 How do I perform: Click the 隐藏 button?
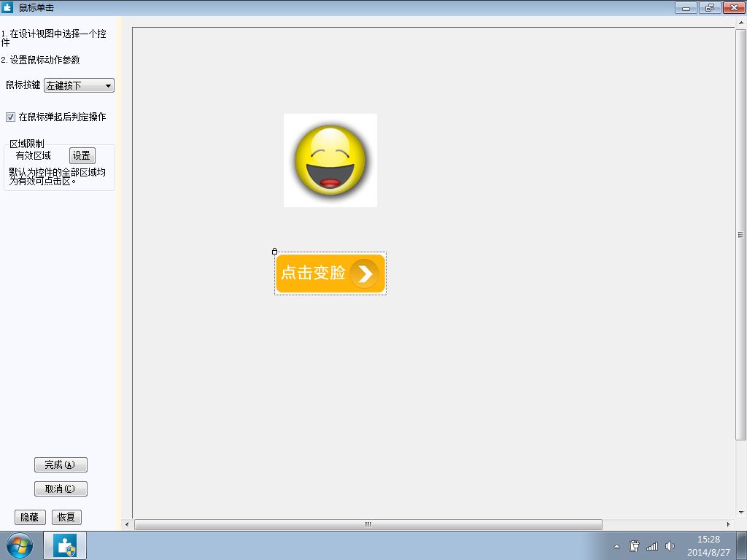pos(30,517)
